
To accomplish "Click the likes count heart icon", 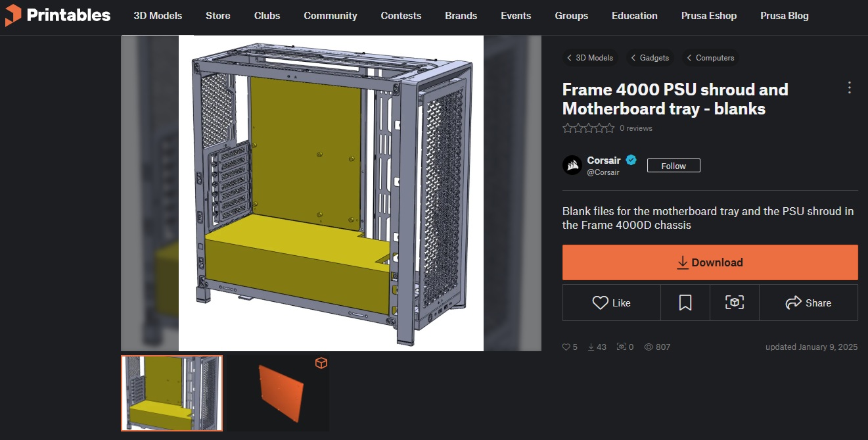I will pos(566,347).
